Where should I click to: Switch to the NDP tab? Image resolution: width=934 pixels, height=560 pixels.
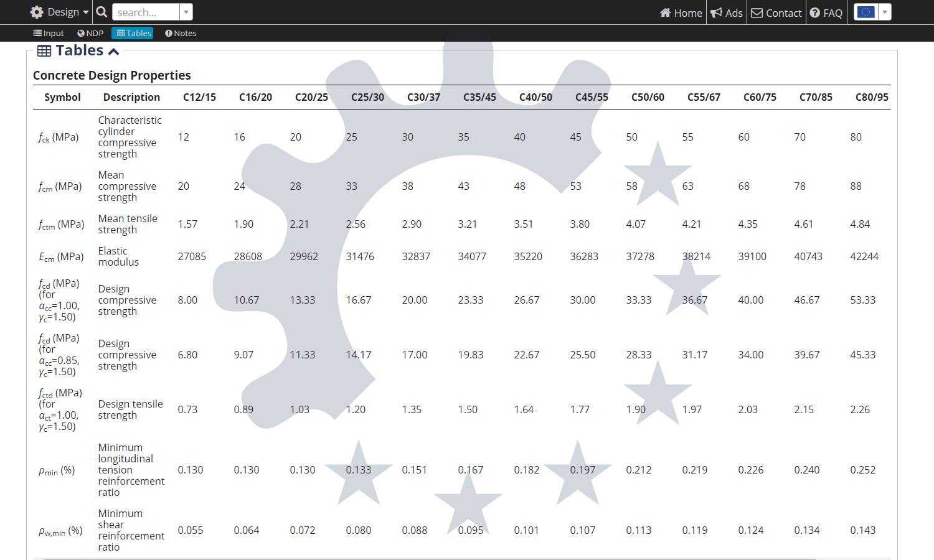90,33
